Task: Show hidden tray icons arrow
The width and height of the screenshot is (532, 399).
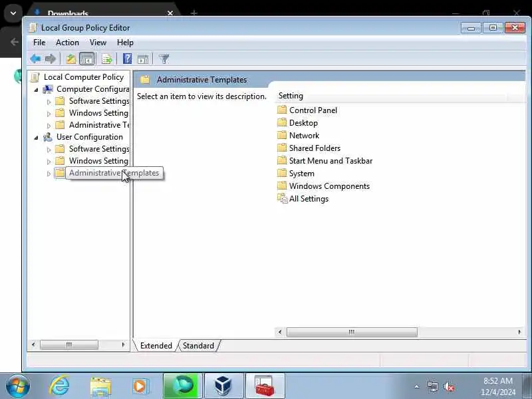Action: [417, 386]
